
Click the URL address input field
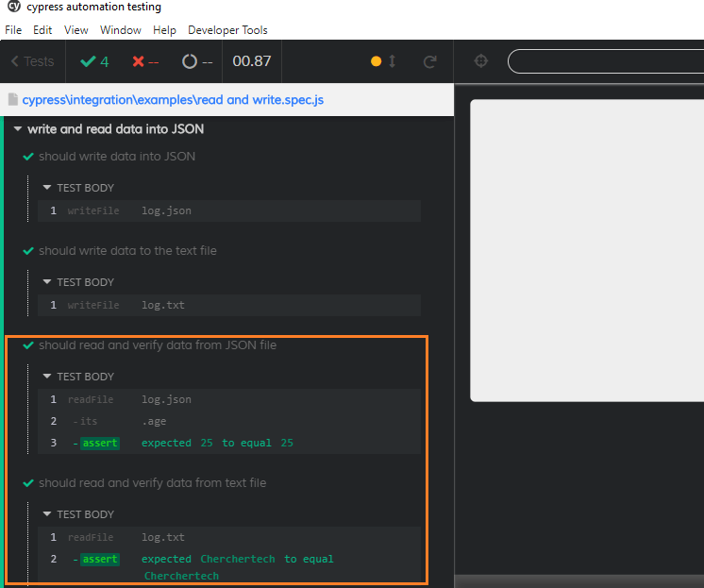(606, 61)
